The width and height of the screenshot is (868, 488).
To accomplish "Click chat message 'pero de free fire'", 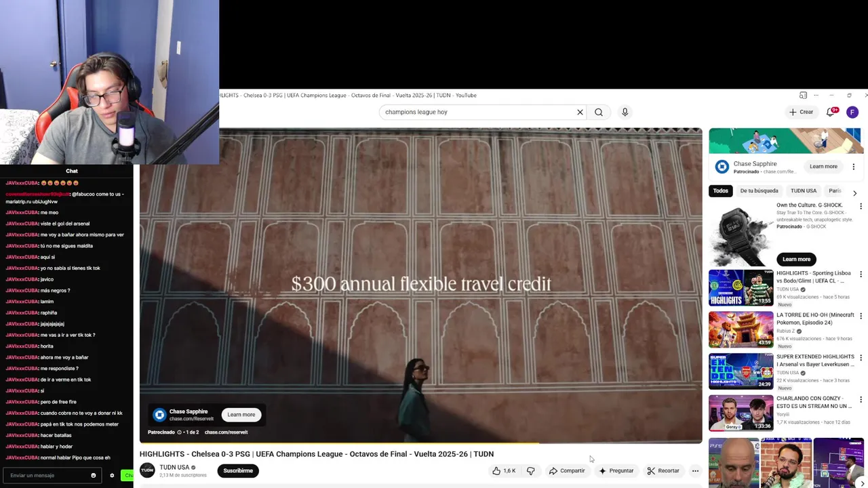I will pyautogui.click(x=58, y=402).
